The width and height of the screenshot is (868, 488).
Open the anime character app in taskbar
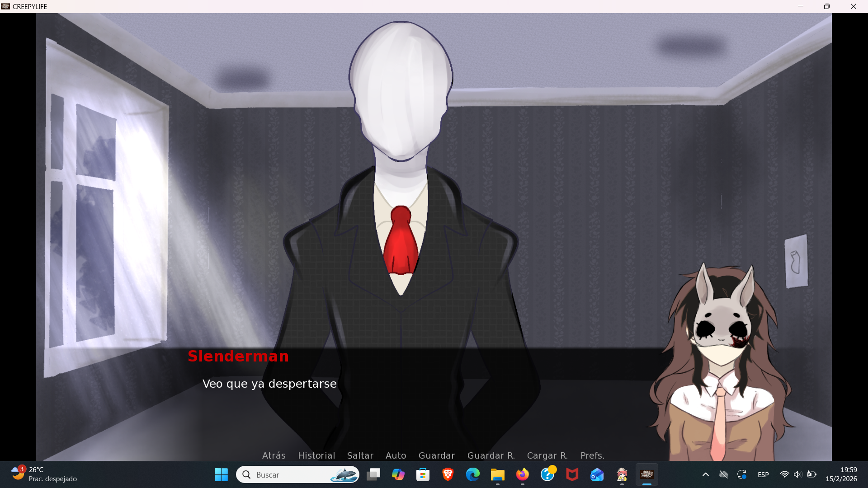[622, 474]
